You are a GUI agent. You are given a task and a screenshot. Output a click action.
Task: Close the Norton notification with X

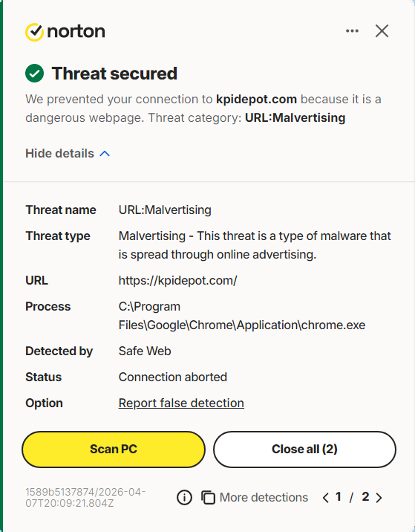[382, 31]
